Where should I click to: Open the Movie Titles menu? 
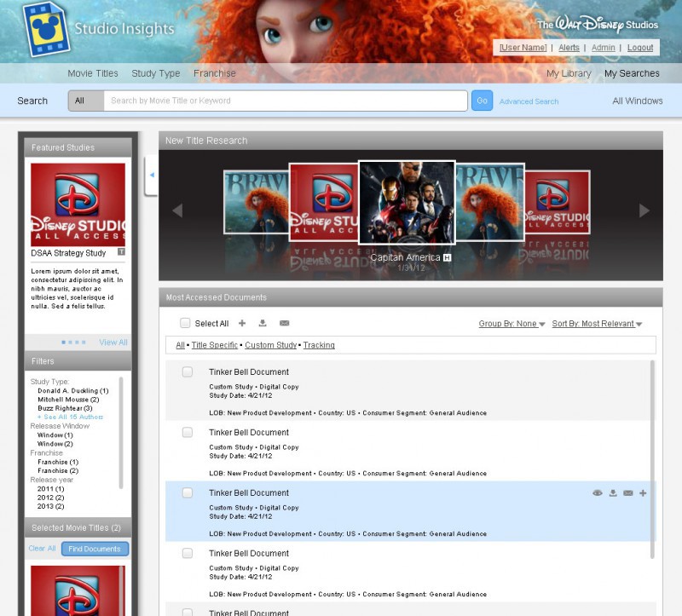pyautogui.click(x=93, y=73)
